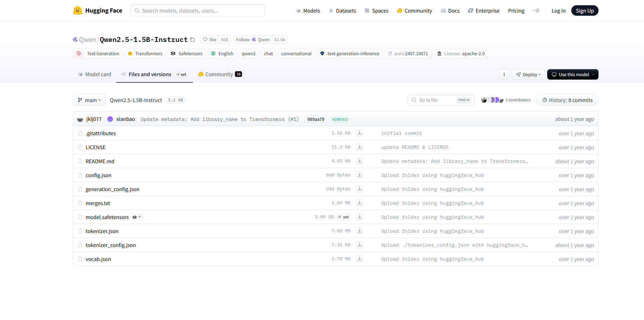Open Models in the top navigation

coord(308,11)
